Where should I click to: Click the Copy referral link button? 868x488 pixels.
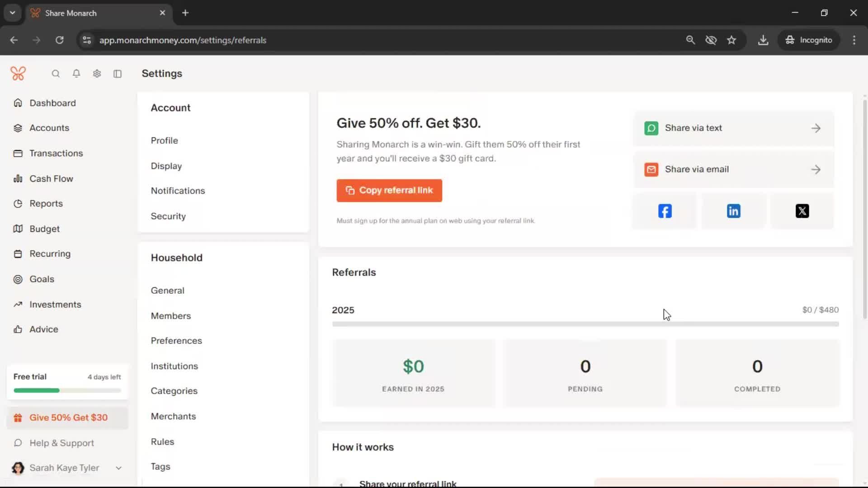[x=389, y=191]
